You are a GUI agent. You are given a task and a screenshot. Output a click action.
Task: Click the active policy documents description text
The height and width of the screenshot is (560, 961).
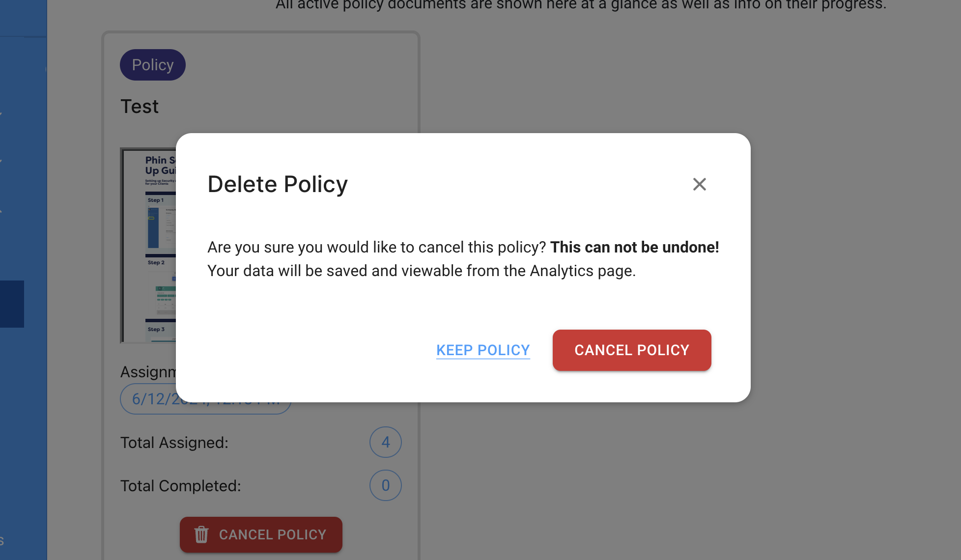(x=581, y=5)
